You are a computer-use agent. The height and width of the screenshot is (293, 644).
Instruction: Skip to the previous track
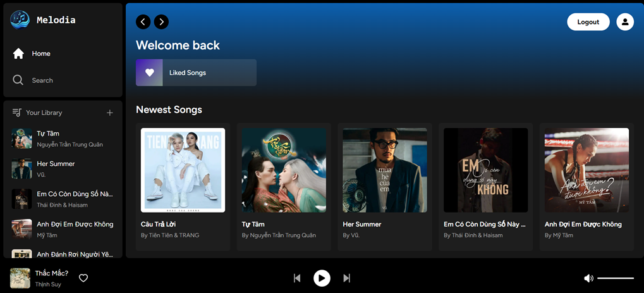click(x=297, y=278)
